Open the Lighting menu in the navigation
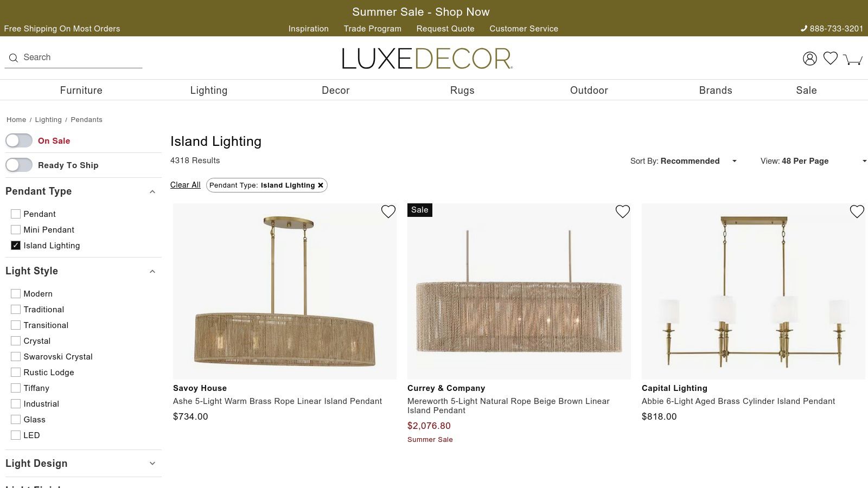This screenshot has width=868, height=488. (209, 90)
